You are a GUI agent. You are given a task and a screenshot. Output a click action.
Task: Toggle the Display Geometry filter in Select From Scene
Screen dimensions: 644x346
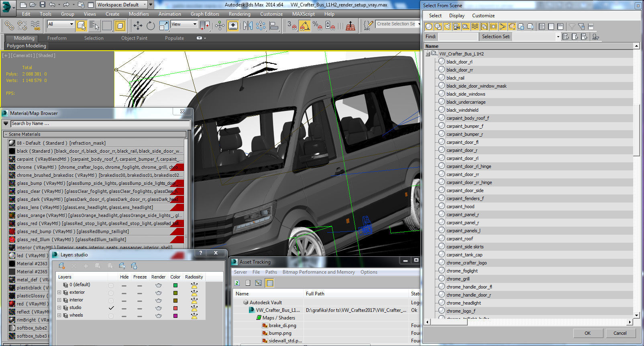click(x=429, y=27)
